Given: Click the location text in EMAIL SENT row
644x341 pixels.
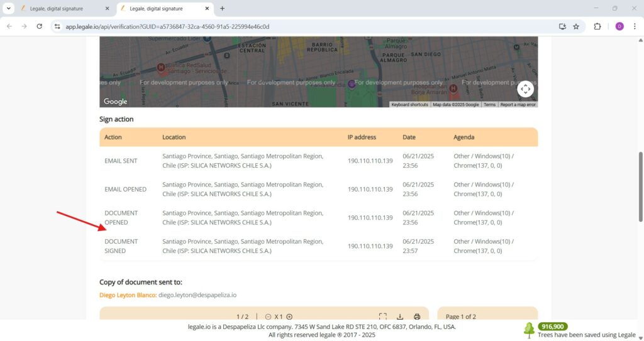Looking at the screenshot, I should (x=243, y=161).
